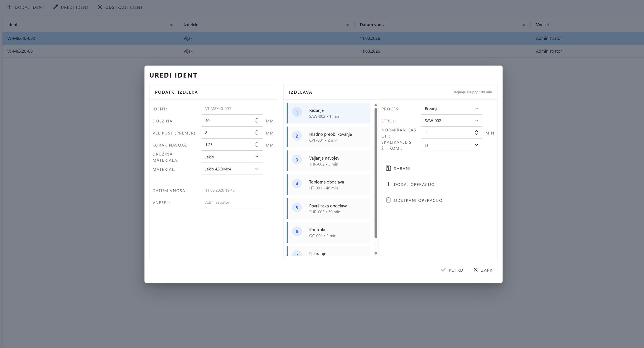Click the Dolžina stepper arrows

(257, 121)
